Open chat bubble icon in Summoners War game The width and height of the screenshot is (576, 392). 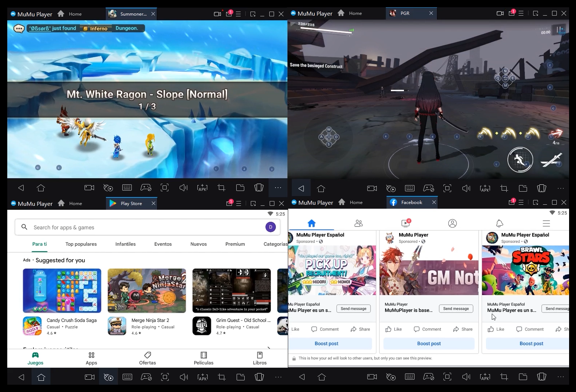[x=19, y=28]
